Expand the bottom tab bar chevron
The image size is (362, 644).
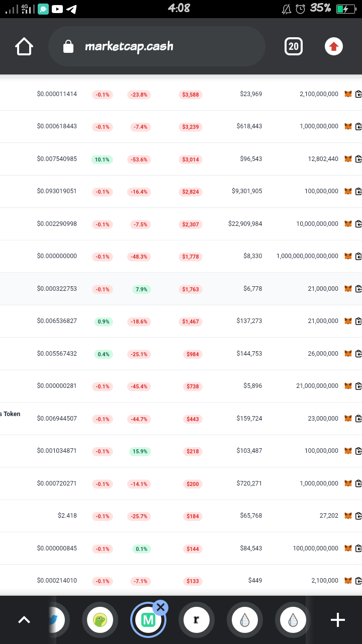24,620
